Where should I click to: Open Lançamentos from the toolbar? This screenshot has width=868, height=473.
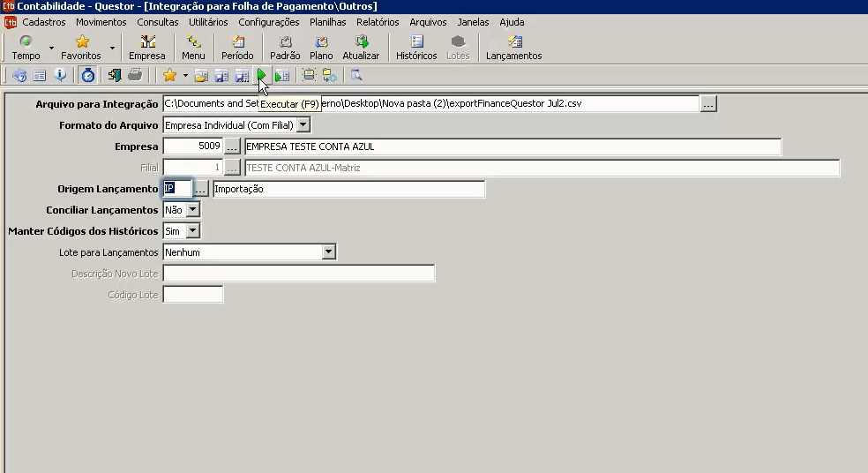pyautogui.click(x=513, y=47)
